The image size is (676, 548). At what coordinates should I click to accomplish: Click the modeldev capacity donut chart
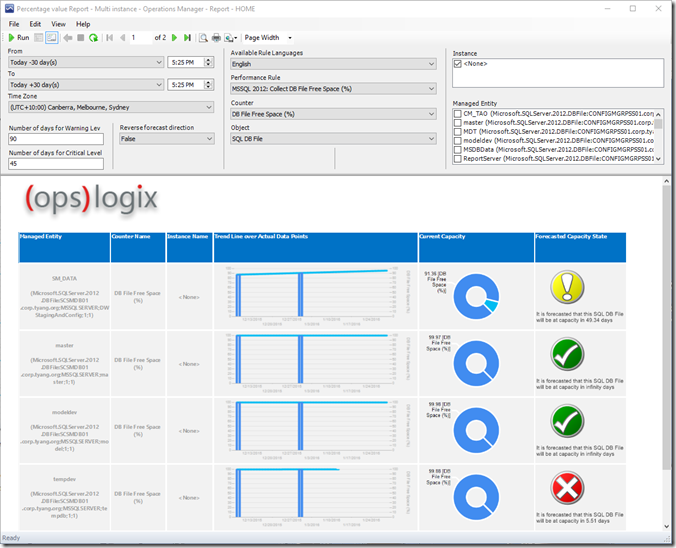click(476, 430)
